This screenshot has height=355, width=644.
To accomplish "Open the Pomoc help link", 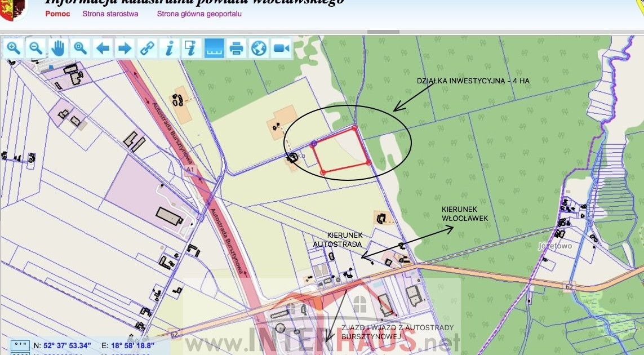I will pos(57,14).
